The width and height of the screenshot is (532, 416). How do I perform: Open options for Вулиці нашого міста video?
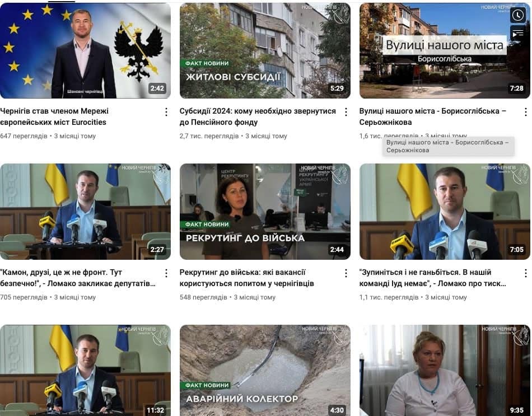click(x=525, y=112)
